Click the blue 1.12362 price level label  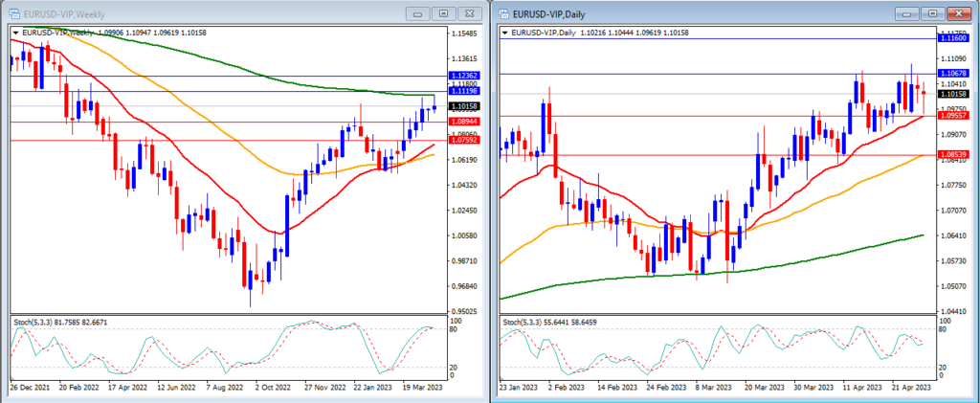pyautogui.click(x=464, y=76)
